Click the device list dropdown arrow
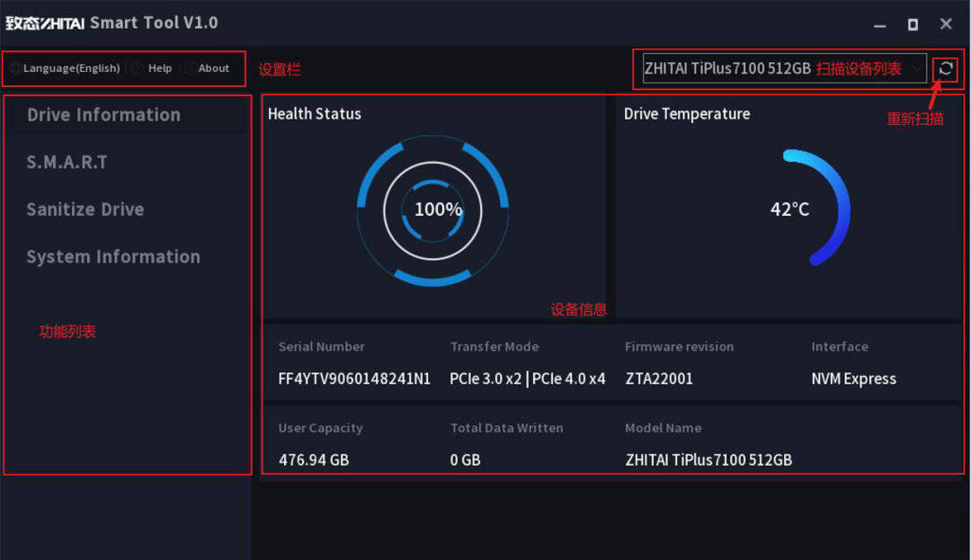This screenshot has height=560, width=971. 915,68
